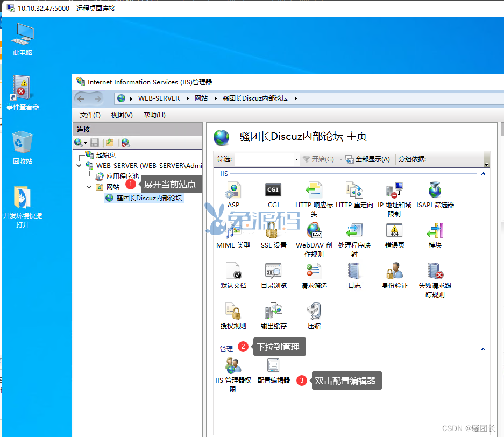Click the up-folder icon in 连接 toolbar
Viewport: 504px width, 437px height.
(110, 143)
